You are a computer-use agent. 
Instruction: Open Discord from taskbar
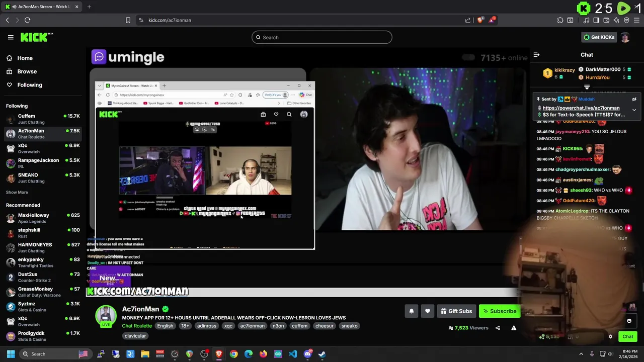pyautogui.click(x=307, y=354)
